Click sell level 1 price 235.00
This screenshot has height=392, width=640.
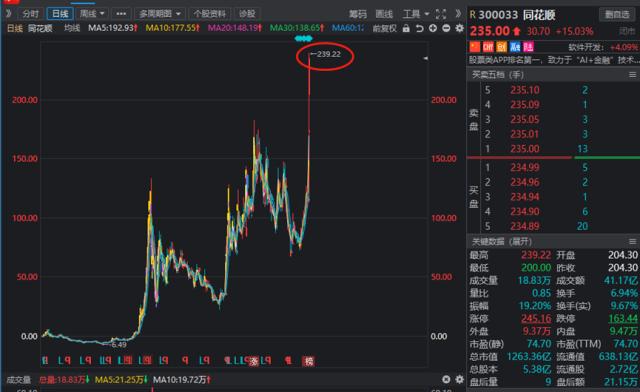[x=524, y=149]
